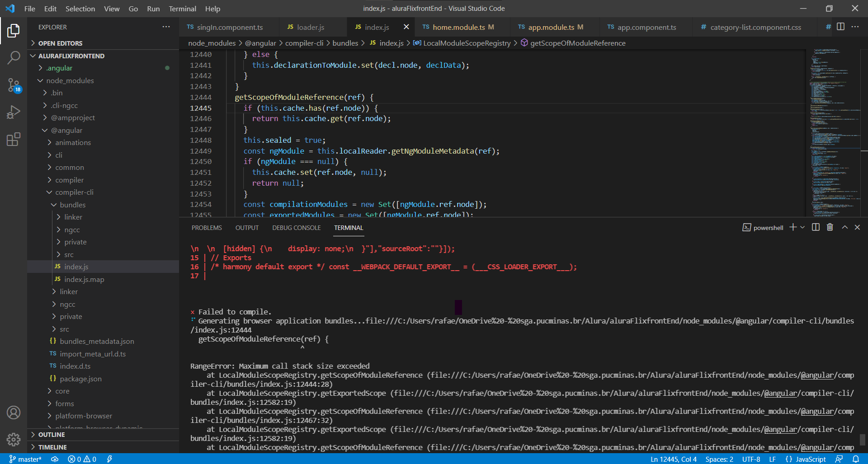The width and height of the screenshot is (868, 464).
Task: Select UTF-8 encoding in status bar
Action: click(x=751, y=459)
